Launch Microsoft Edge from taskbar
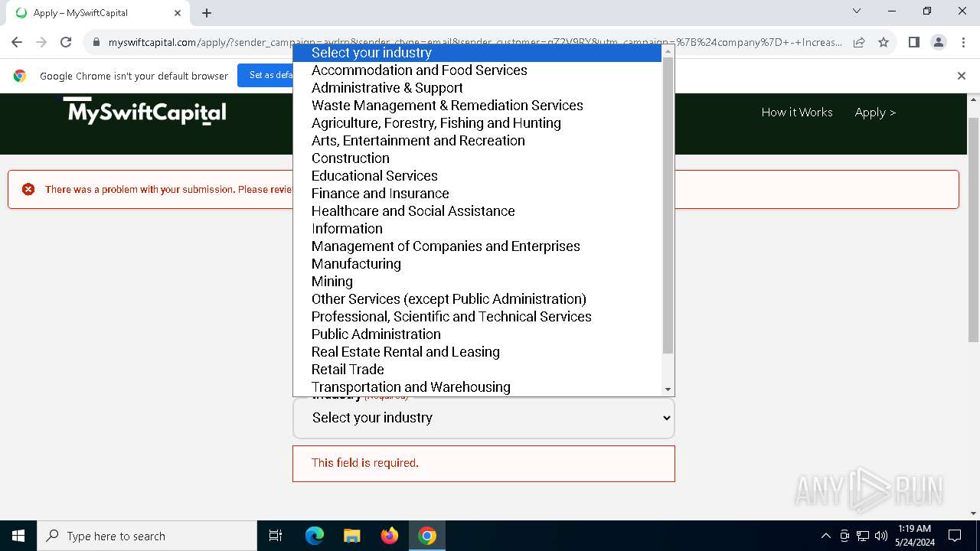 click(315, 536)
